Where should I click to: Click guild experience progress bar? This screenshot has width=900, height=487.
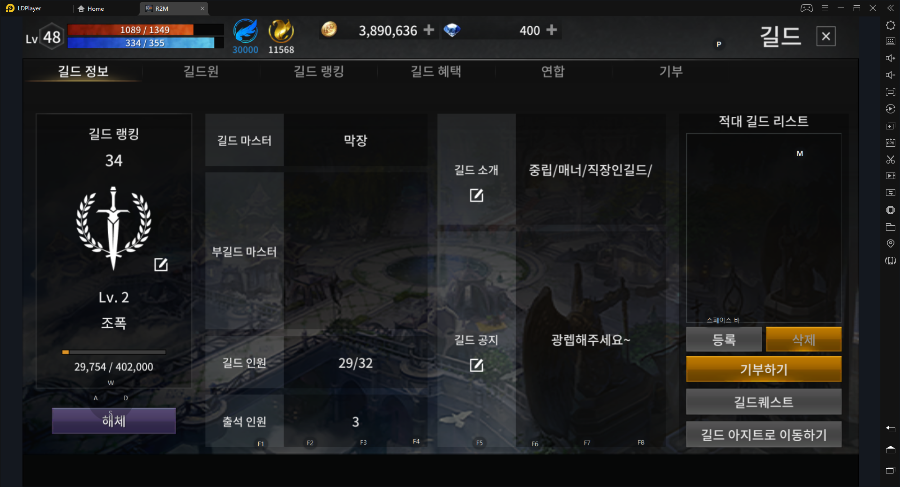click(114, 352)
